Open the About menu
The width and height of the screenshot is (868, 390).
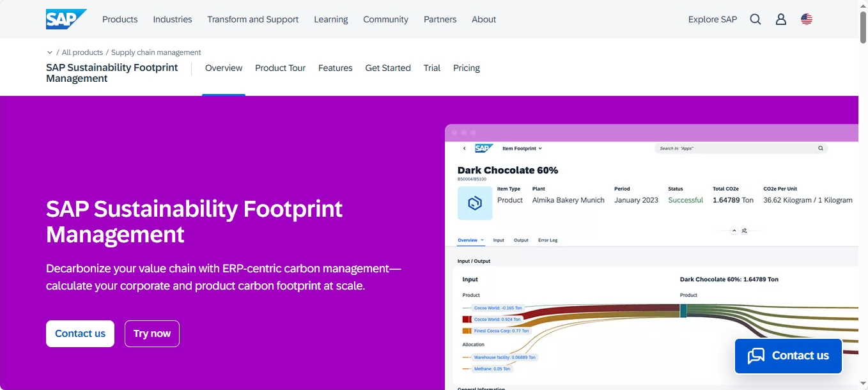[484, 19]
